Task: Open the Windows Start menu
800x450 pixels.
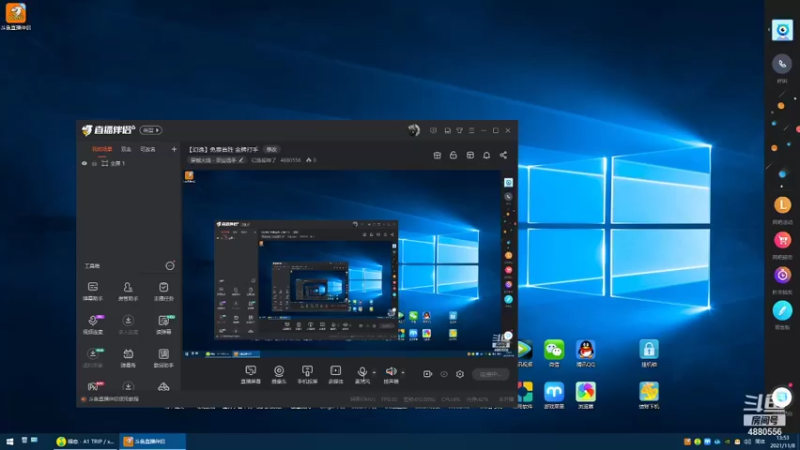Action: click(x=9, y=441)
